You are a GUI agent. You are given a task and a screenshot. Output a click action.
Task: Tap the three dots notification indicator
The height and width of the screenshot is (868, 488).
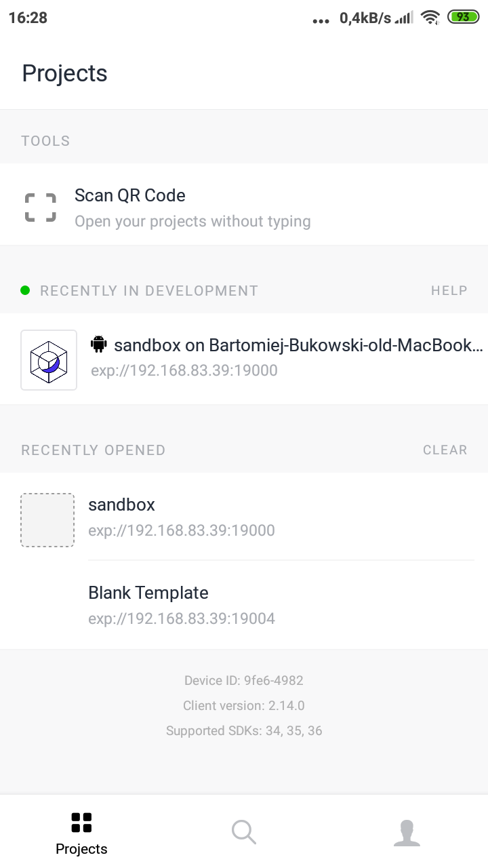tap(320, 20)
